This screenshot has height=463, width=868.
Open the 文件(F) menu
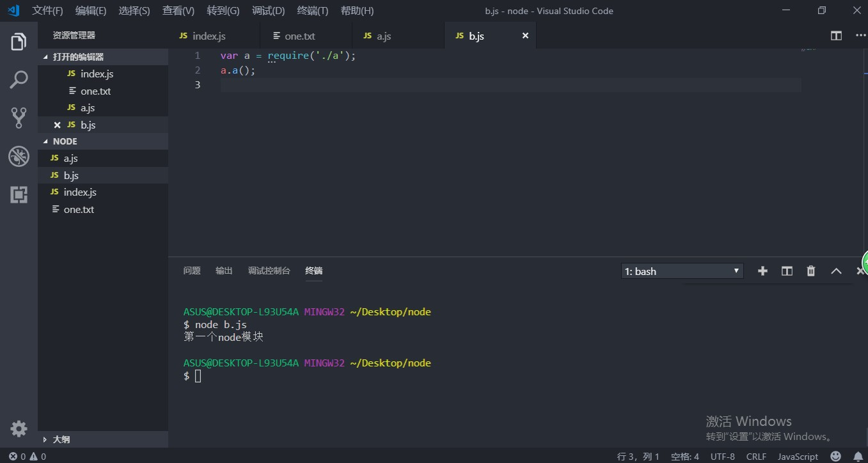[47, 11]
